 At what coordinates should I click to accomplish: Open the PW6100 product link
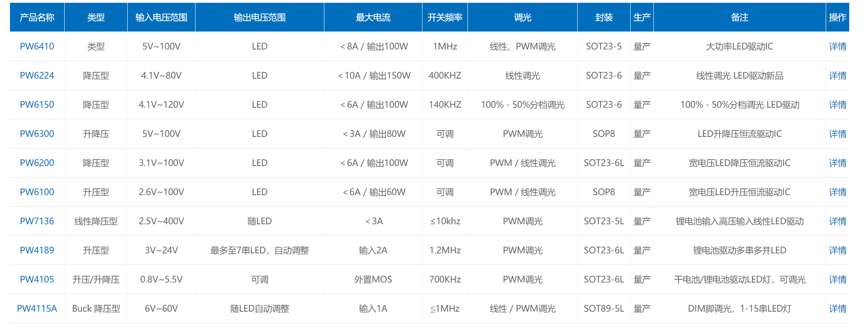37,192
